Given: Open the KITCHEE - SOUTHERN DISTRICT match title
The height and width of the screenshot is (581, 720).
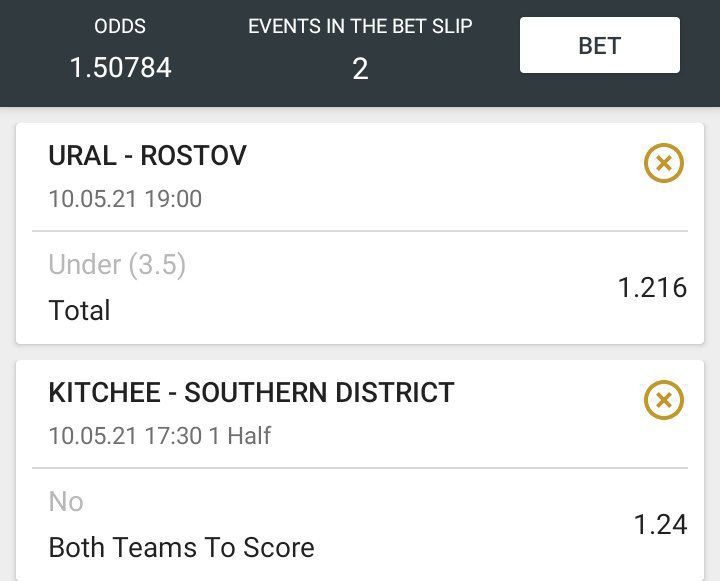Looking at the screenshot, I should click(251, 392).
